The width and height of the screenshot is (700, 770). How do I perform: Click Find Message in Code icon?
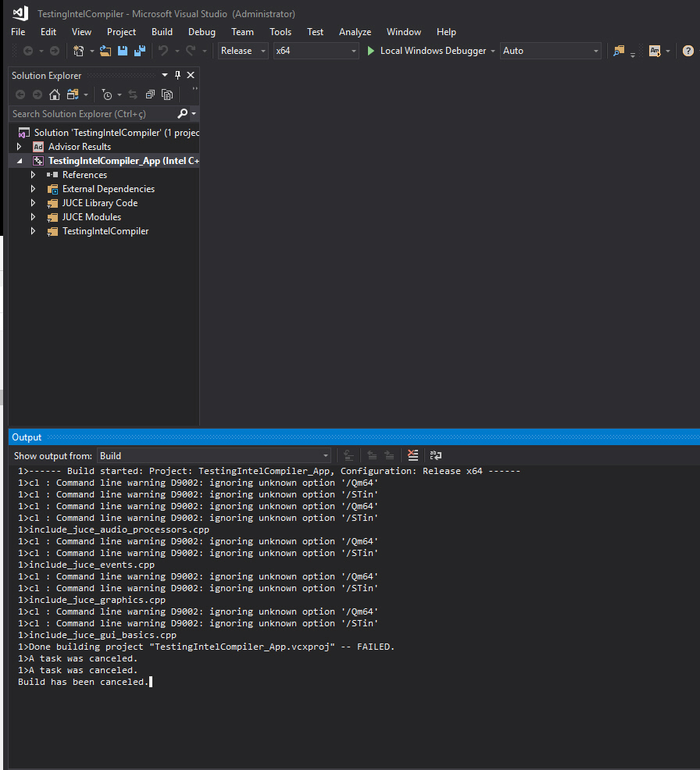348,455
